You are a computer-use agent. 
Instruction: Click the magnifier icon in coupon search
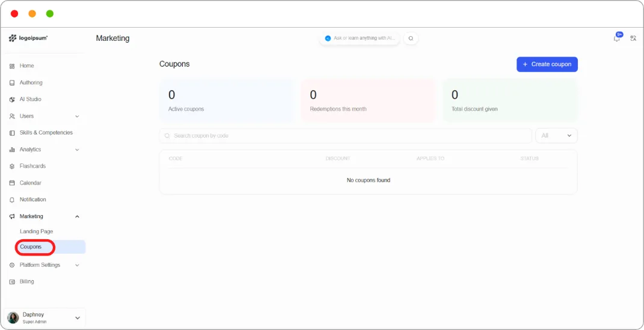[167, 136]
